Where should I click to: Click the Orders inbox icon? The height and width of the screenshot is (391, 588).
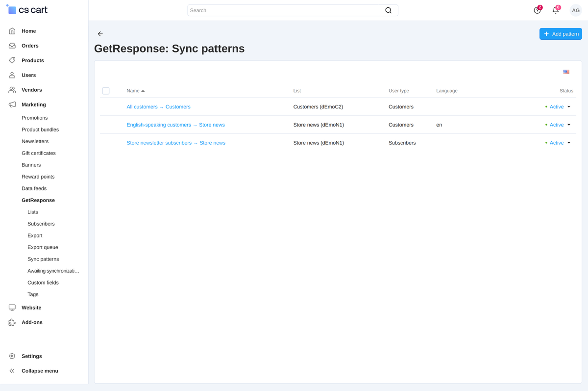[x=12, y=46]
